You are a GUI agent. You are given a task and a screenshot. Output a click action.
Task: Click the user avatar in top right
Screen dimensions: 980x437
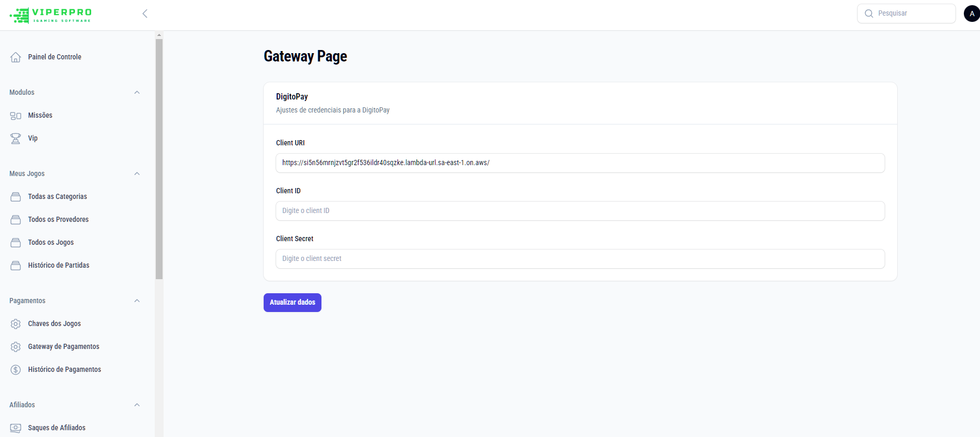tap(972, 14)
